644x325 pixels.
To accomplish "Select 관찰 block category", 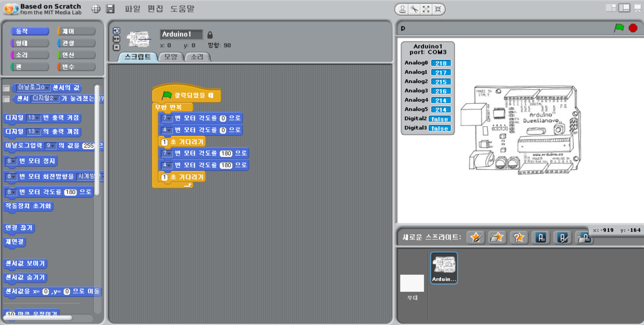I will (76, 43).
